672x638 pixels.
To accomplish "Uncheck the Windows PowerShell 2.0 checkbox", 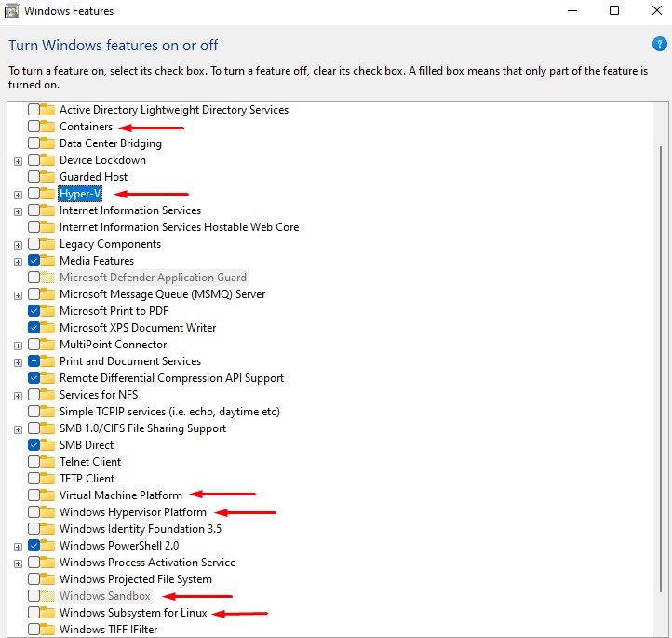I will coord(34,546).
